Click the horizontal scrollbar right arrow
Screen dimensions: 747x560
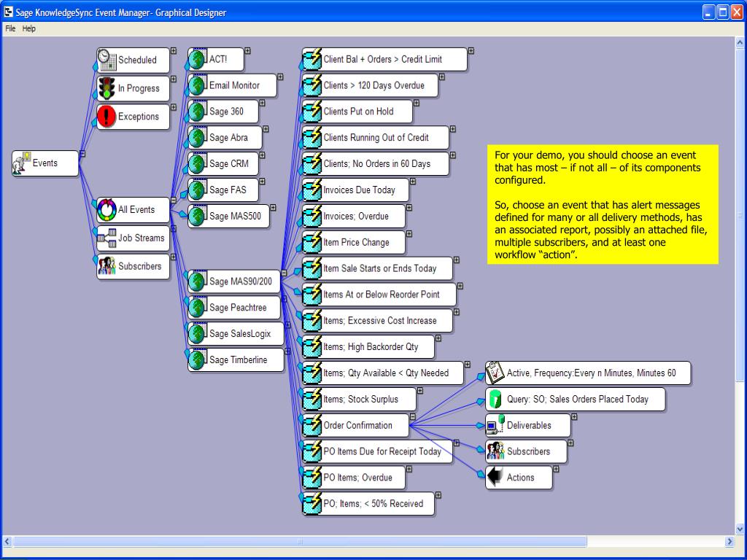click(729, 542)
